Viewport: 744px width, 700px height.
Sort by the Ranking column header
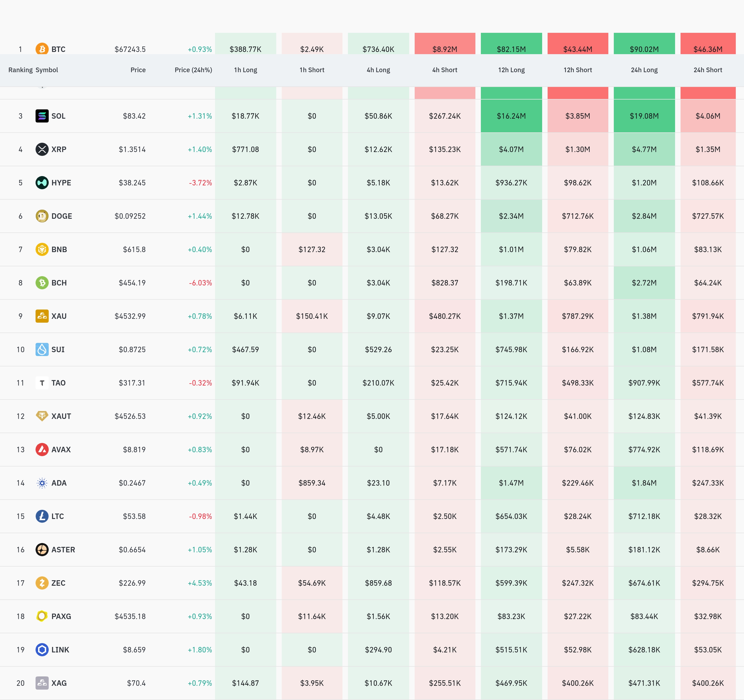pyautogui.click(x=20, y=70)
